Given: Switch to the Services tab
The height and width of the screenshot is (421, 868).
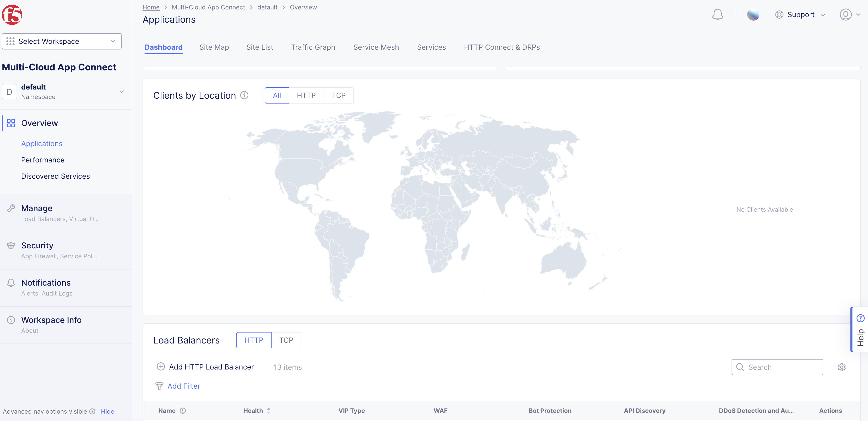Looking at the screenshot, I should 431,47.
